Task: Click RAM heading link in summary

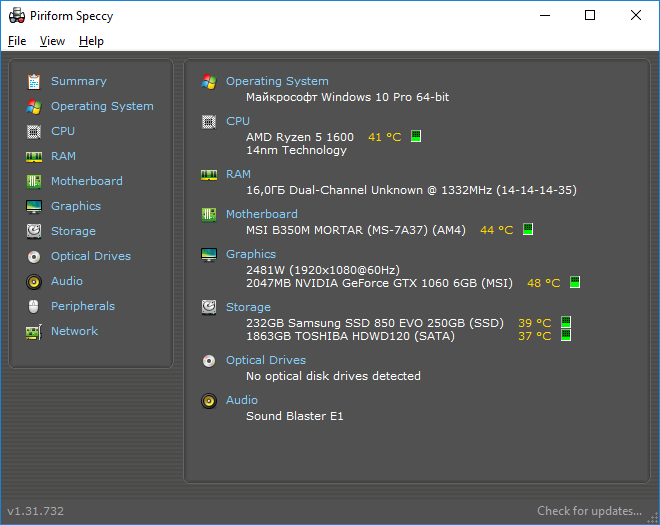Action: (238, 174)
